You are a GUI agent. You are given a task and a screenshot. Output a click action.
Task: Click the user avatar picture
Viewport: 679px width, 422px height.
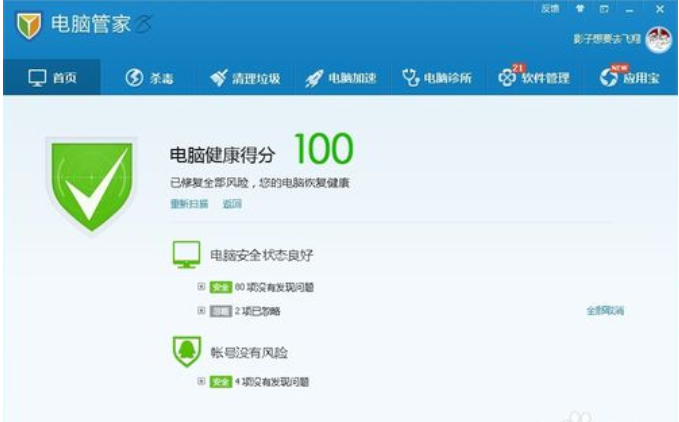(x=659, y=40)
